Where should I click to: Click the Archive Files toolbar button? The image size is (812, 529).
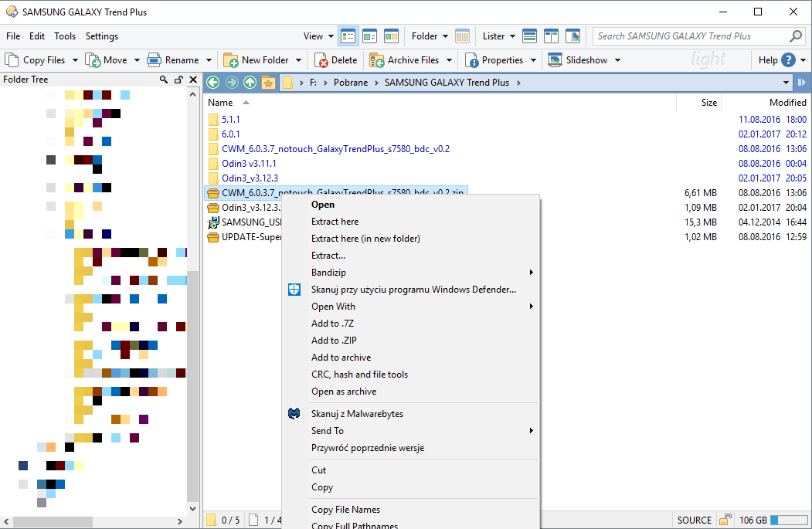[x=404, y=60]
